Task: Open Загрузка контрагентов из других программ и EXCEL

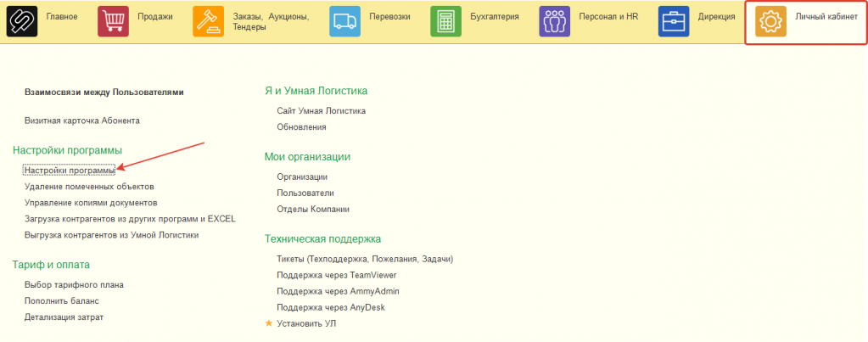Action: pyautogui.click(x=130, y=219)
